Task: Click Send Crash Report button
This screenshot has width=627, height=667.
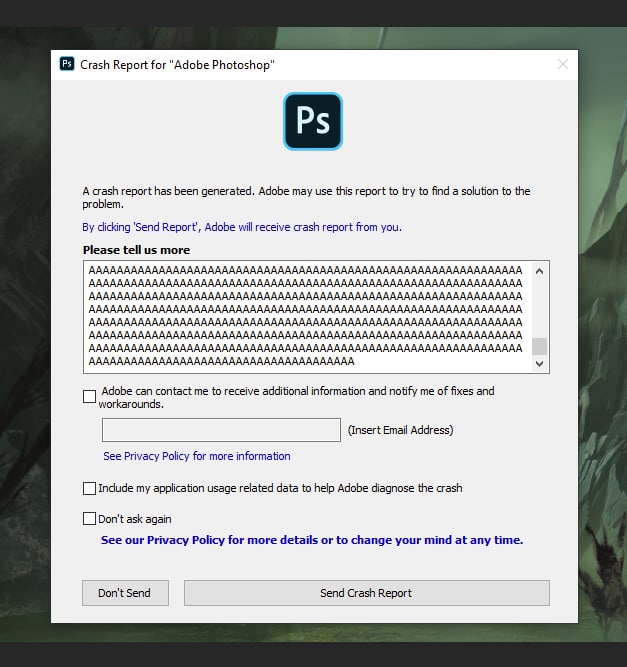Action: [x=367, y=593]
